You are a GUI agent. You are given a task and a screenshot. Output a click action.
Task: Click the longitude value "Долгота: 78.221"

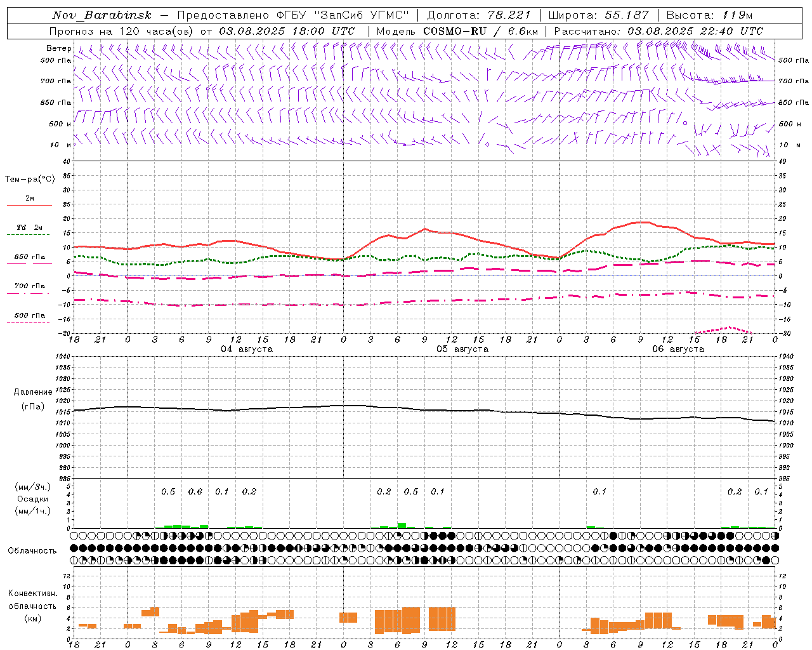click(479, 15)
